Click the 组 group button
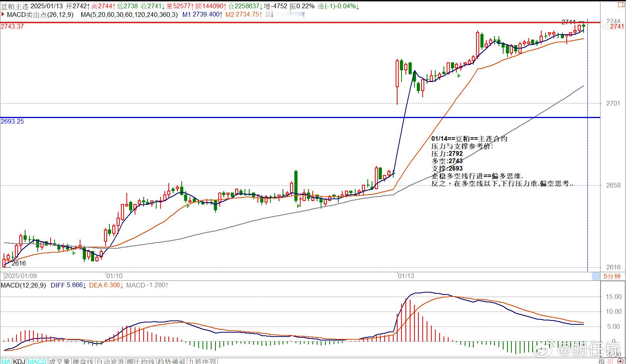626x364 pixels. (610, 361)
